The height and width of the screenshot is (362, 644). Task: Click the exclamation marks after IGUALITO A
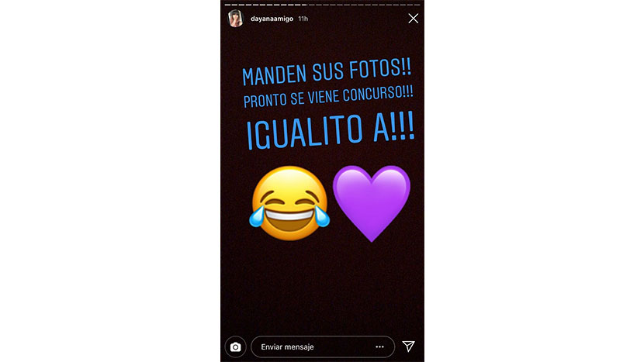(x=403, y=126)
